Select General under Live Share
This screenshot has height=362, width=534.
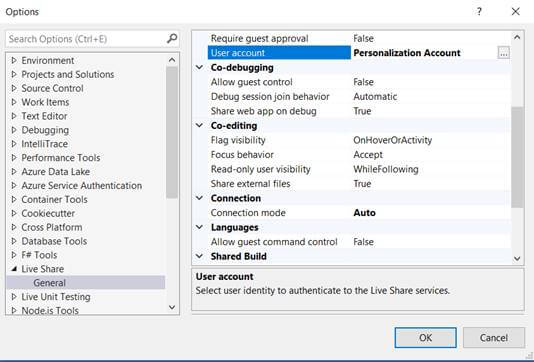pos(50,283)
